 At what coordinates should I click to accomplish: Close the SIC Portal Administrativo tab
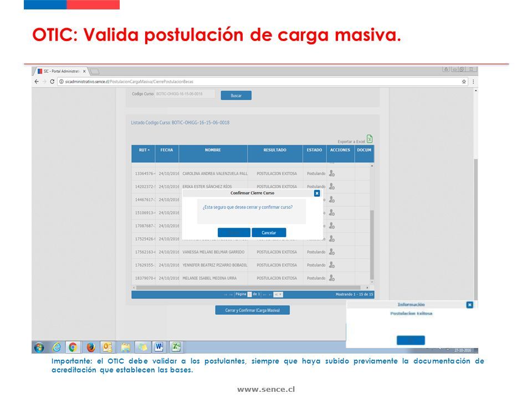pos(84,71)
